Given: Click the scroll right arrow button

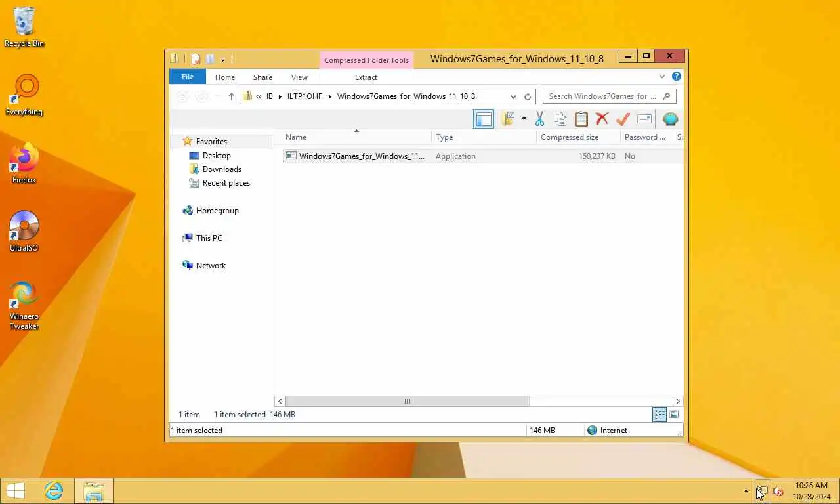Looking at the screenshot, I should [678, 401].
